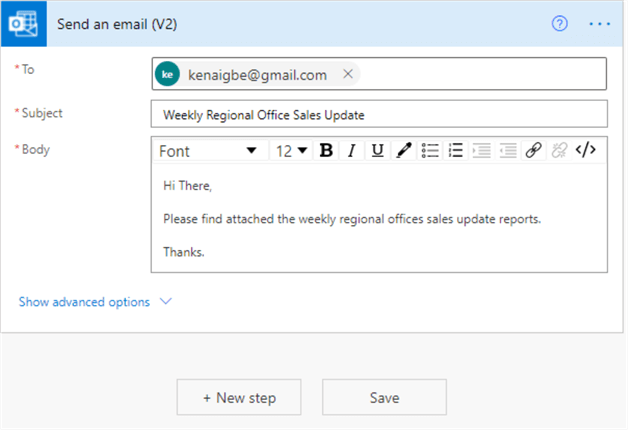
Task: Open the Font dropdown
Action: point(208,151)
